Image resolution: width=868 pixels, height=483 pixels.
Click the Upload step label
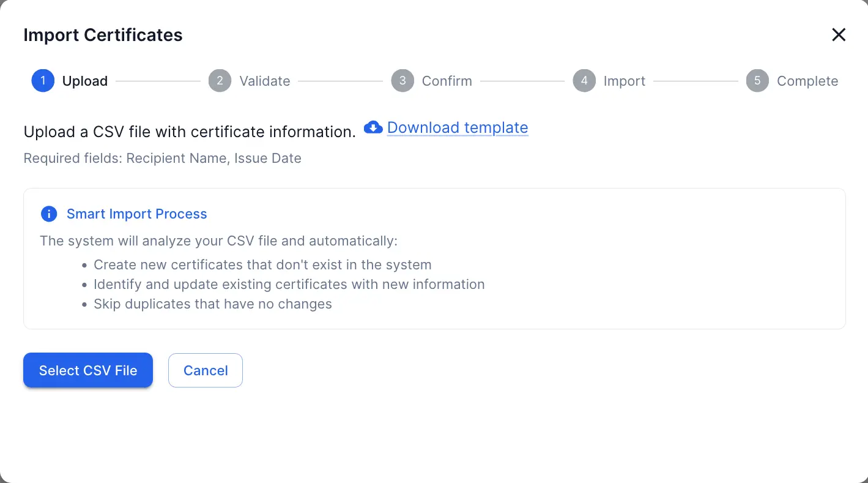pyautogui.click(x=85, y=81)
